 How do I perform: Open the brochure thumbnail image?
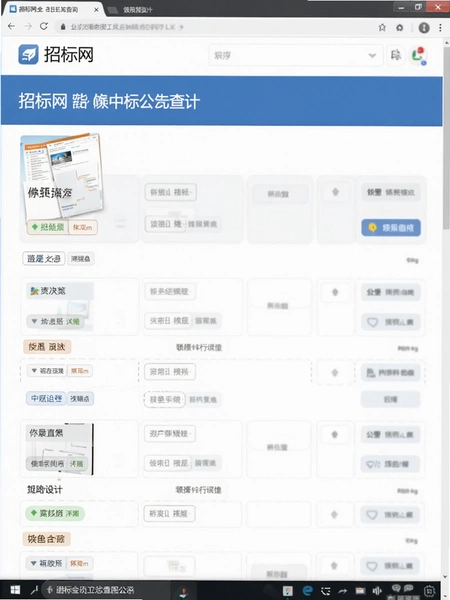(x=62, y=177)
